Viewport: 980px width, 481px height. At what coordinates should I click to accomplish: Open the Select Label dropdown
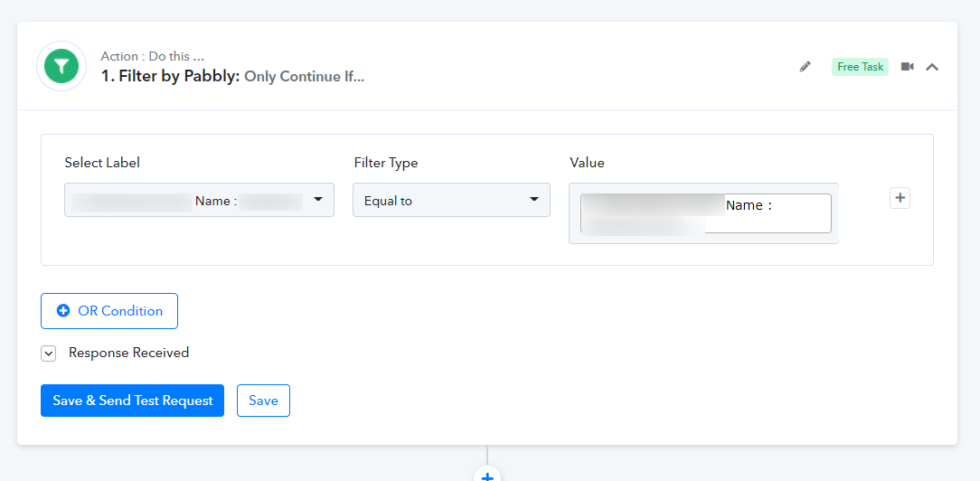[x=199, y=200]
